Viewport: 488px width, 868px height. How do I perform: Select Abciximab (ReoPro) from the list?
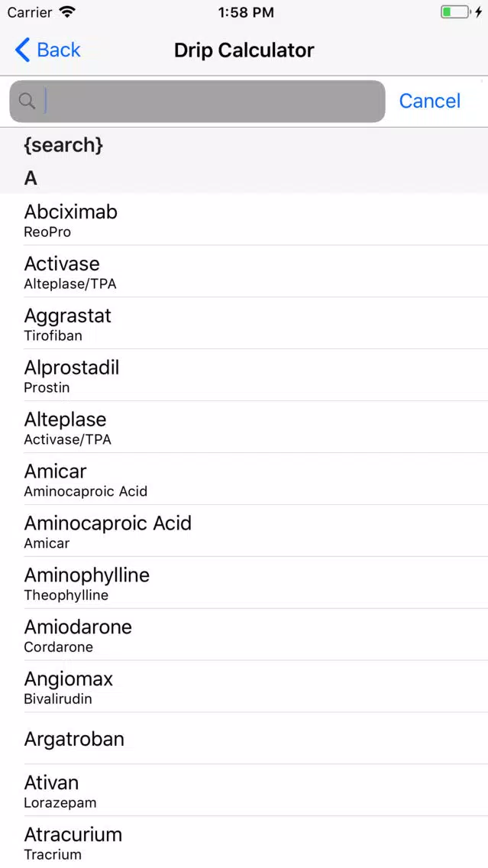(x=244, y=219)
